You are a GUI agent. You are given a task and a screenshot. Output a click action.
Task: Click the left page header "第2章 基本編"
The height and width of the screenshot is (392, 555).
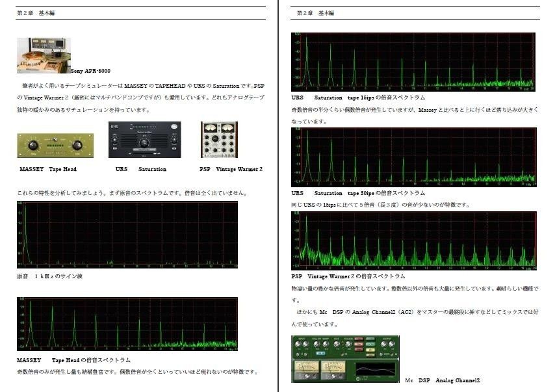36,13
